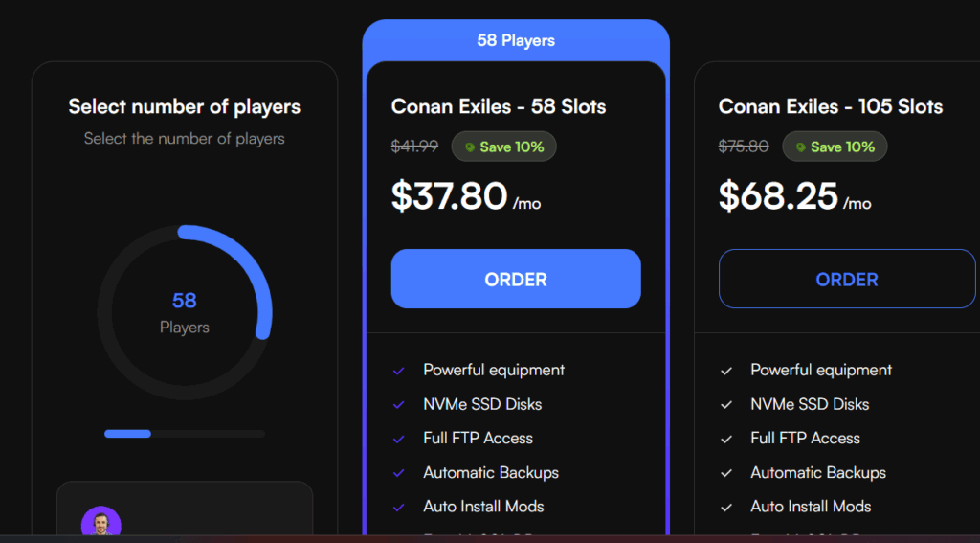The width and height of the screenshot is (980, 543).
Task: Click checkmark beside Powerful equipment, 105 Slots
Action: pos(726,371)
